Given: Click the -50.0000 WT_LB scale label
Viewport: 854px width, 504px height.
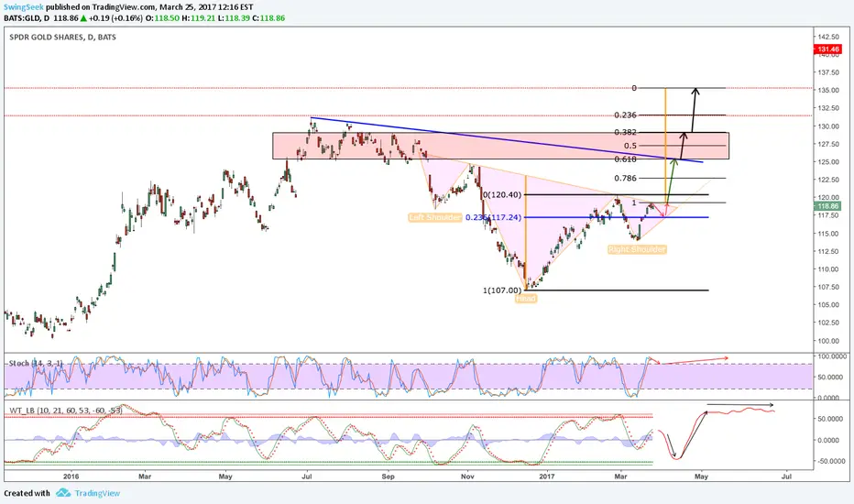Looking at the screenshot, I should pos(830,461).
